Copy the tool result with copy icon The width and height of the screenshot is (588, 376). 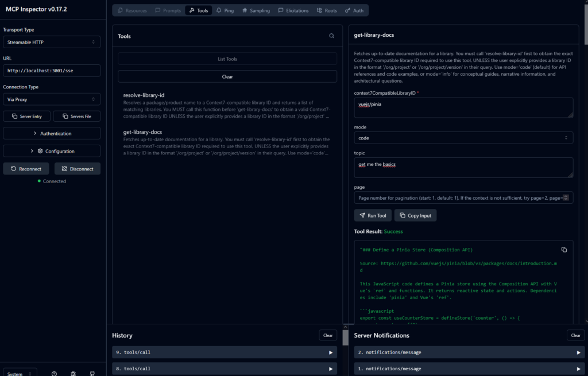point(564,250)
